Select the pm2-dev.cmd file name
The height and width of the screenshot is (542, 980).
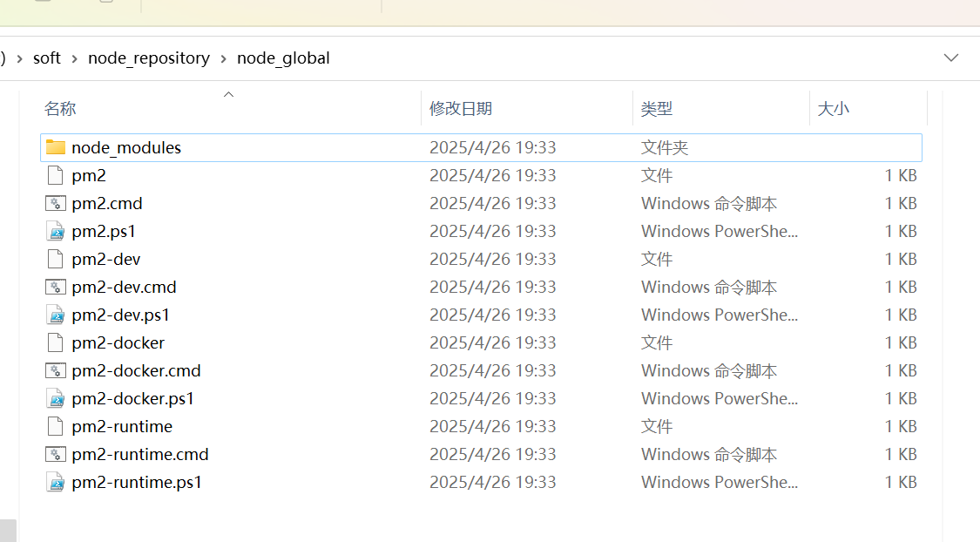[124, 287]
